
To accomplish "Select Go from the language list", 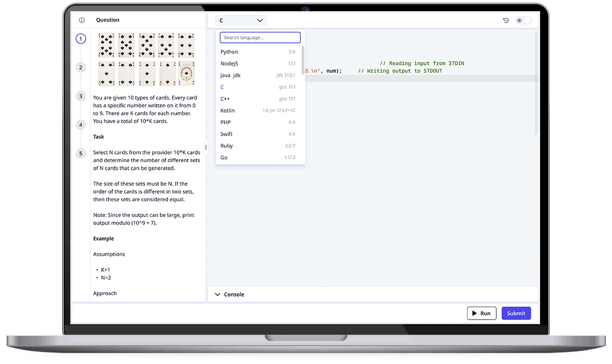I will tap(223, 158).
